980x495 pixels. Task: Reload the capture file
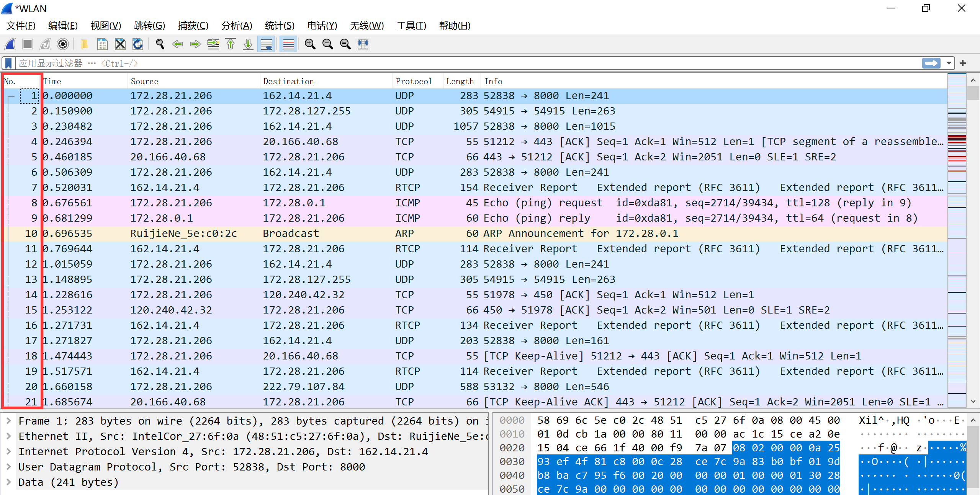[x=138, y=44]
